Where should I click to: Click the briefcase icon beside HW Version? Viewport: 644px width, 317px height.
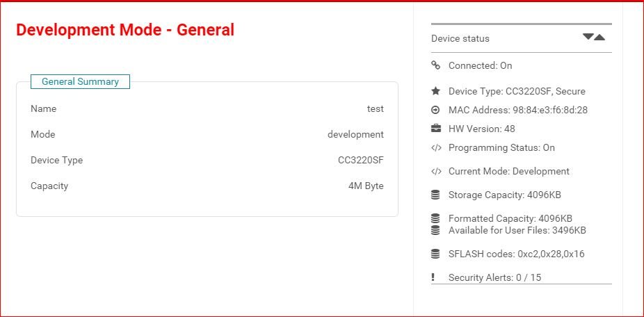[x=436, y=129]
